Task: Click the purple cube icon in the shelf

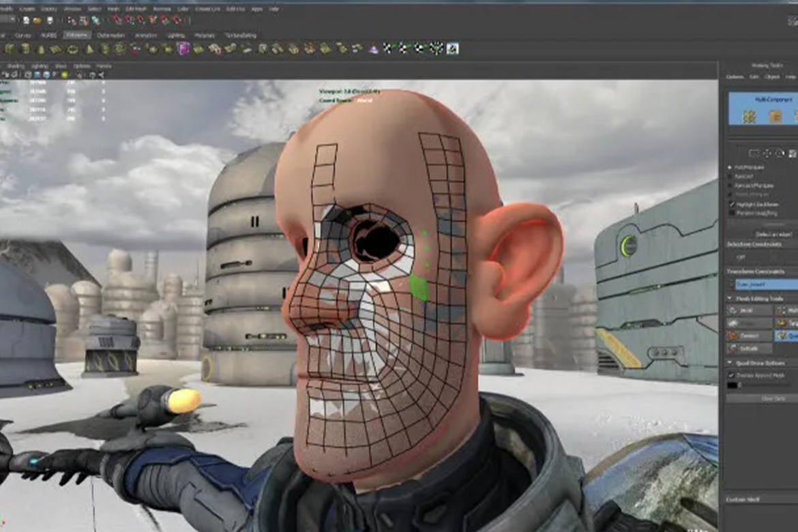Action: pyautogui.click(x=183, y=48)
